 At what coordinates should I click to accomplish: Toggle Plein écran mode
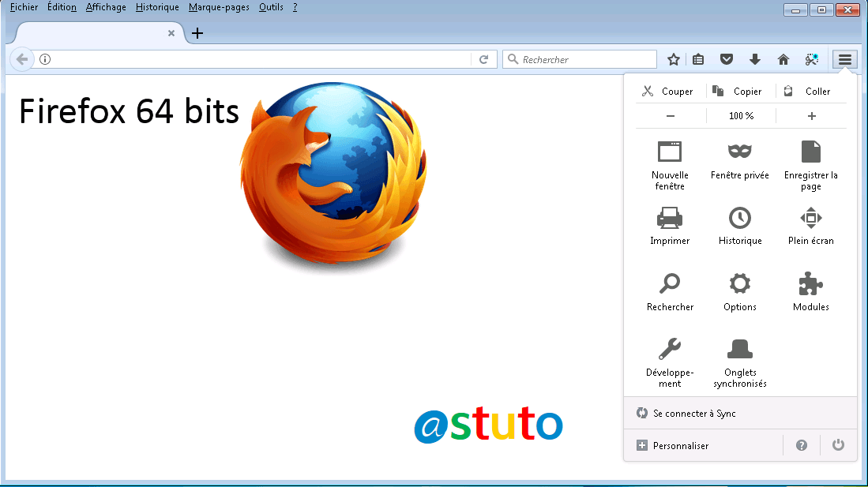point(811,226)
